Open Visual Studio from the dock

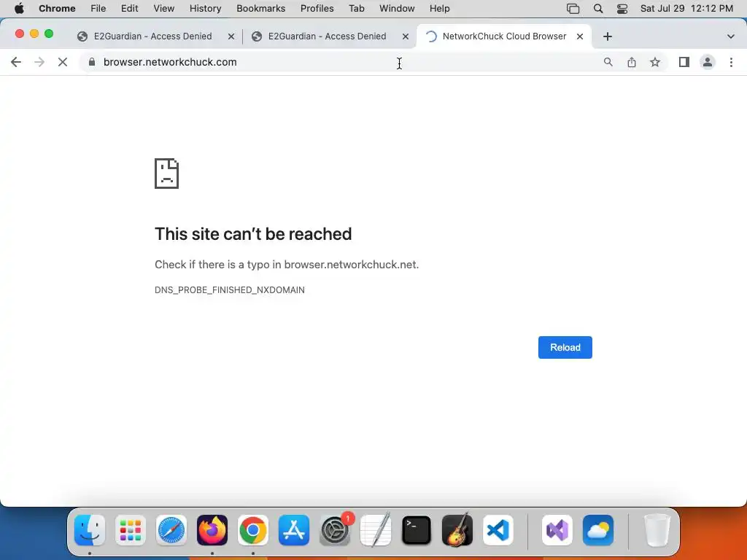(557, 530)
